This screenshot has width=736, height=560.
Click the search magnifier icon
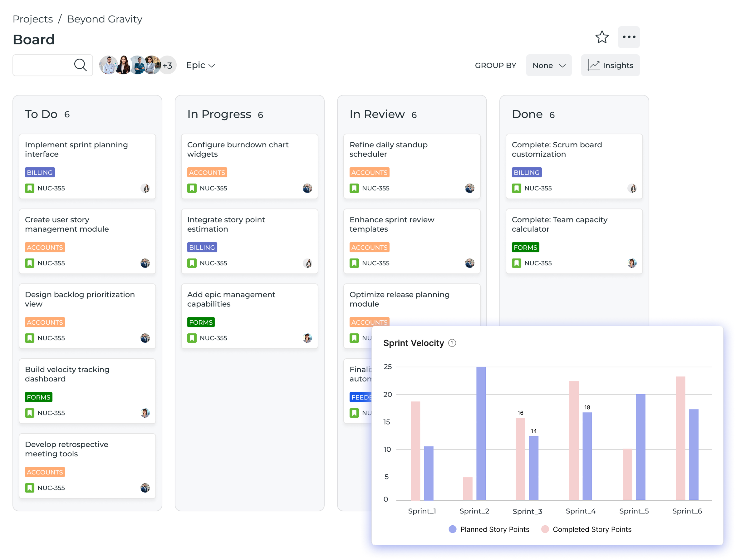coord(80,65)
